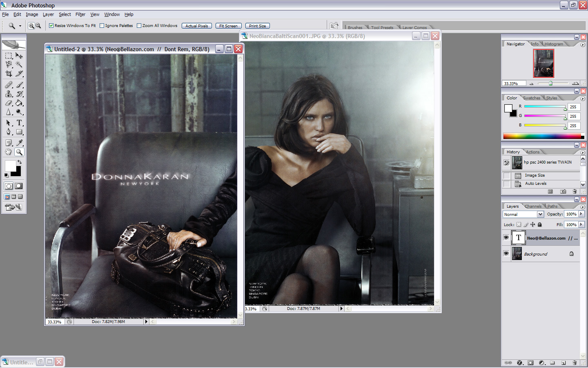Select the Sharpen tool
The width and height of the screenshot is (588, 368).
9,112
